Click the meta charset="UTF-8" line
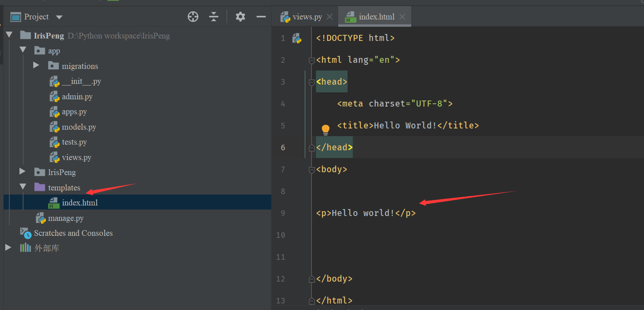644x310 pixels. (395, 104)
